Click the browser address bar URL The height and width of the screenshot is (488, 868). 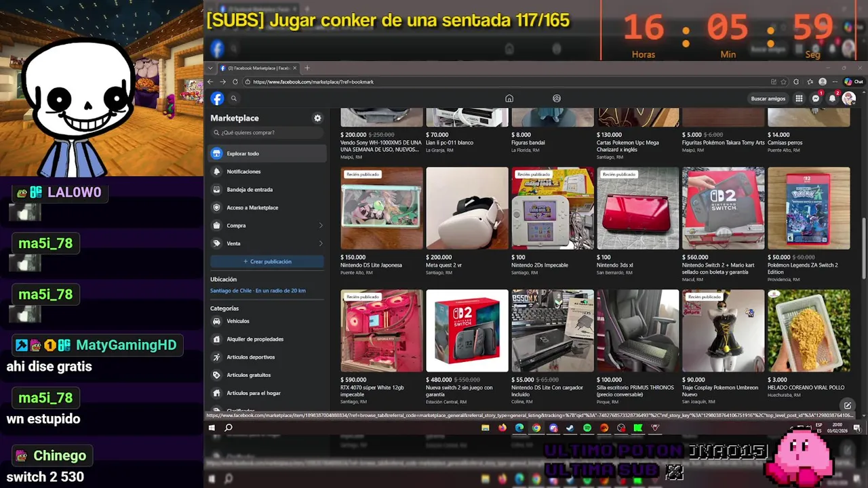(313, 82)
